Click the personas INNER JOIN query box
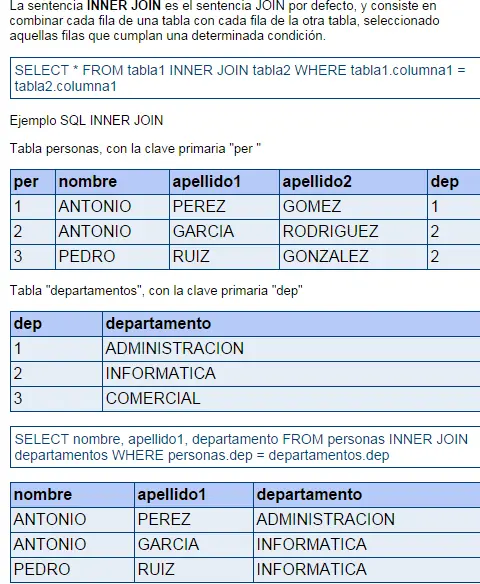480x584 pixels. (x=245, y=447)
